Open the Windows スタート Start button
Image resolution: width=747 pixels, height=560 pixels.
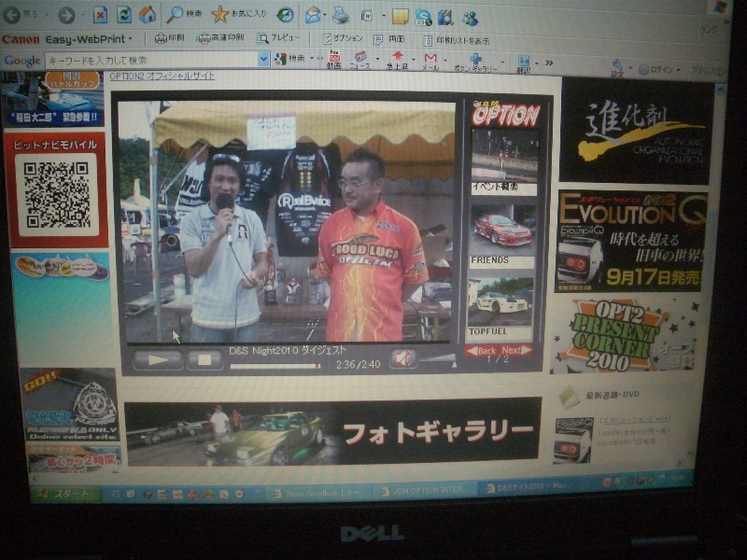tap(65, 495)
